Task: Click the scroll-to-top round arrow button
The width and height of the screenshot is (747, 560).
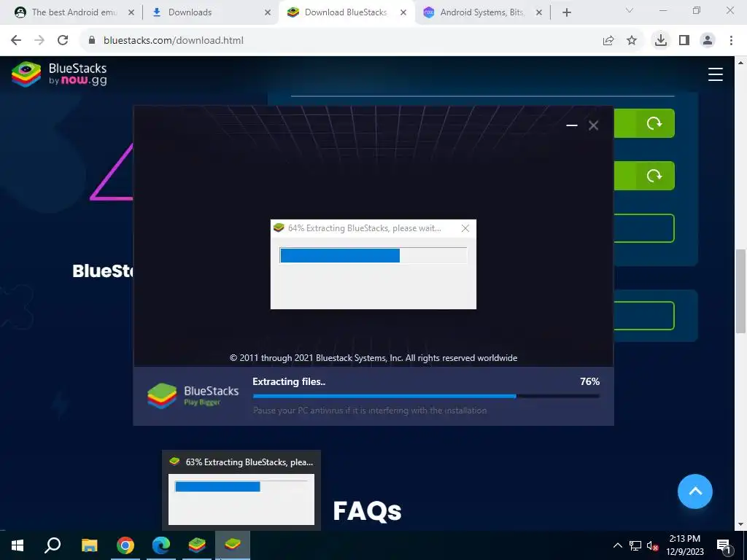Action: (x=695, y=491)
